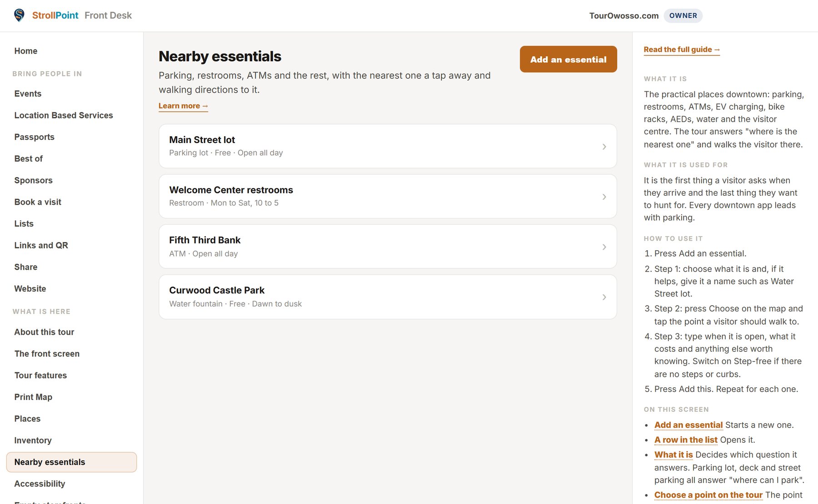Screen dimensions: 818x504
Task: Open the Share sidebar item
Action: 71,267
